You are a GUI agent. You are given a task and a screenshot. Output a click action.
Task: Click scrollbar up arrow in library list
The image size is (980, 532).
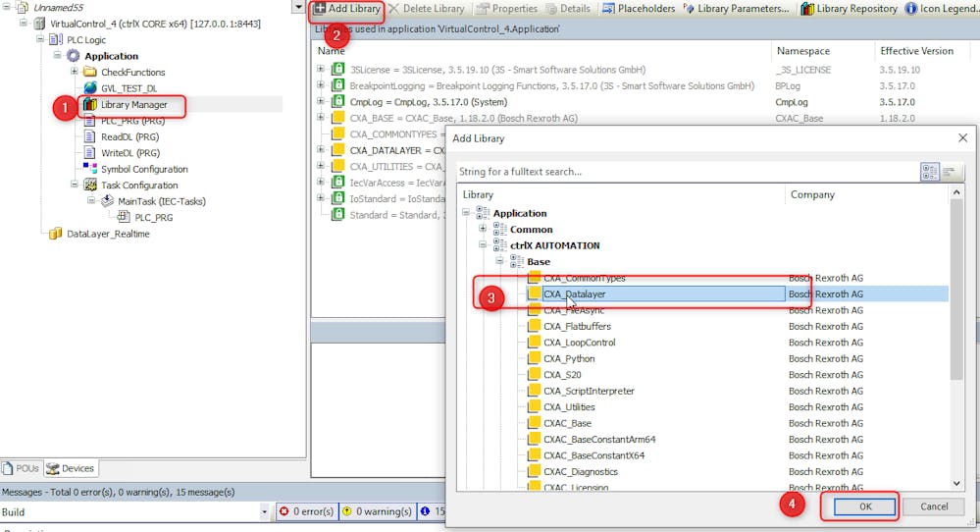tap(956, 192)
